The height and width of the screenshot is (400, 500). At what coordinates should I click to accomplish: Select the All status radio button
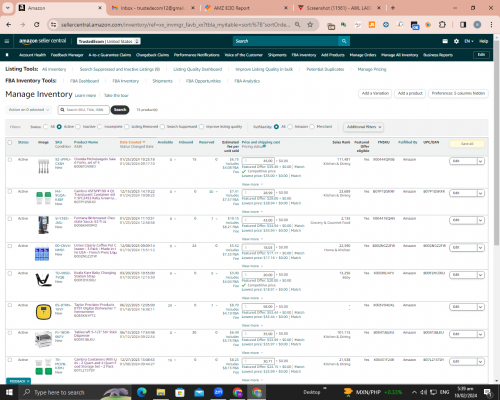pyautogui.click(x=46, y=127)
